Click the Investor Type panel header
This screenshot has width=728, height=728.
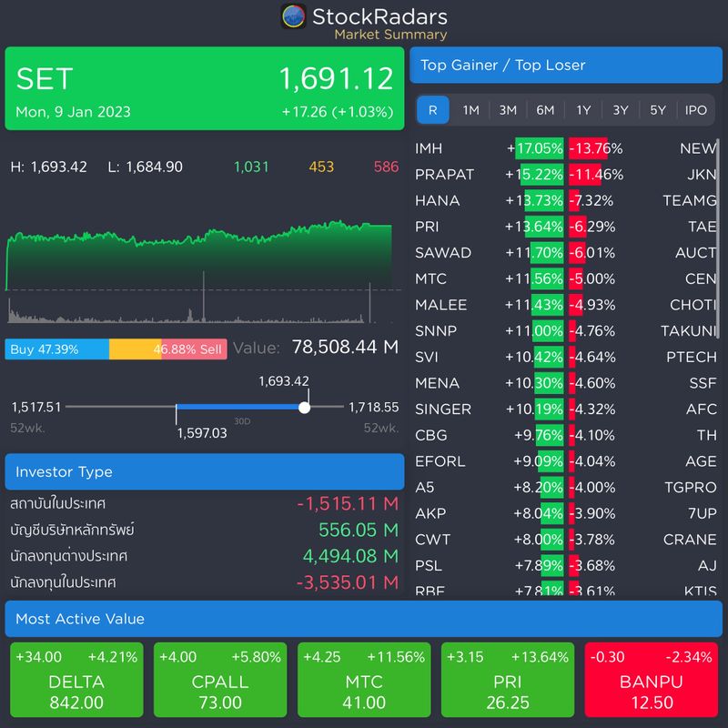click(x=206, y=471)
